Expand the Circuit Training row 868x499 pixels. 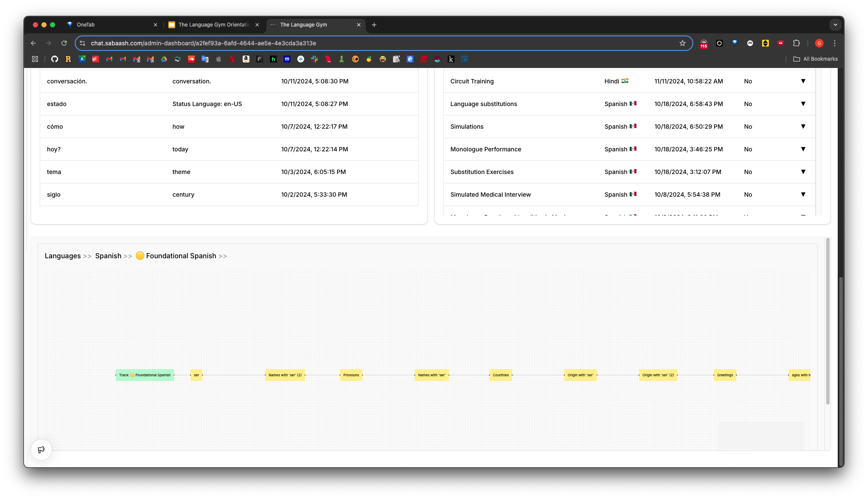pyautogui.click(x=803, y=81)
